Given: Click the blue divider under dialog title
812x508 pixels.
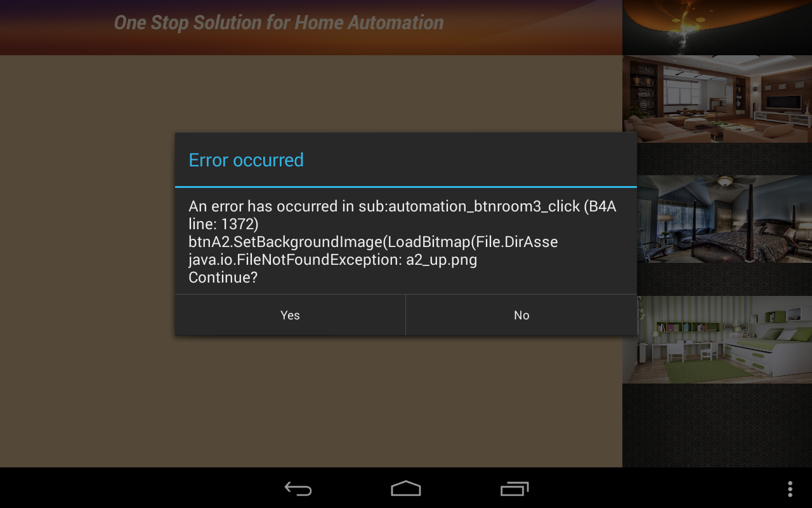Looking at the screenshot, I should pos(406,187).
